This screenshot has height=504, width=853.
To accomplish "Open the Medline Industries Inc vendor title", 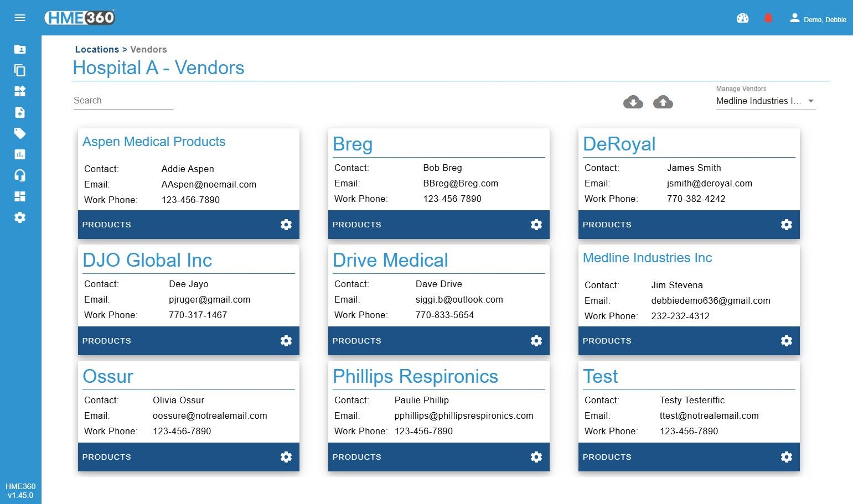I will (648, 258).
